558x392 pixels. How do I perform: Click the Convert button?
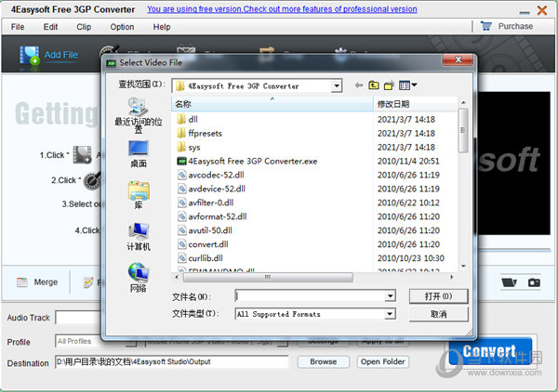tap(490, 351)
